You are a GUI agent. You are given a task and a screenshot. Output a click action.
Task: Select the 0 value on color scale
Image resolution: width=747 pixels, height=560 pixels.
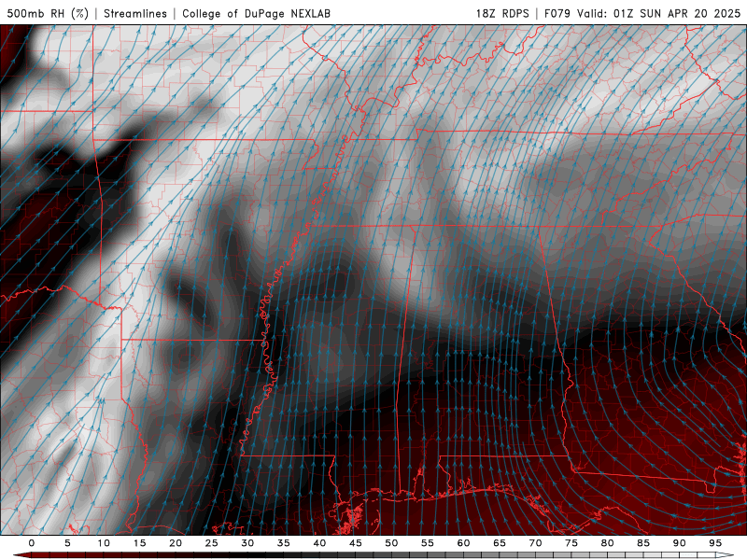pyautogui.click(x=32, y=543)
